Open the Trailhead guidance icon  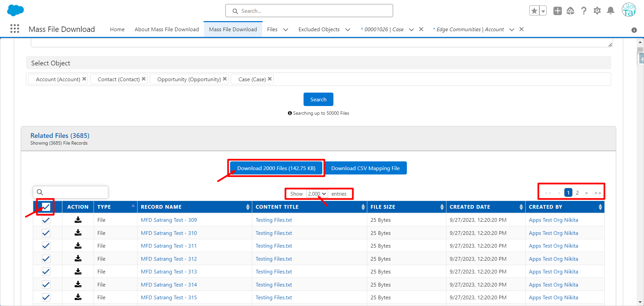click(571, 11)
